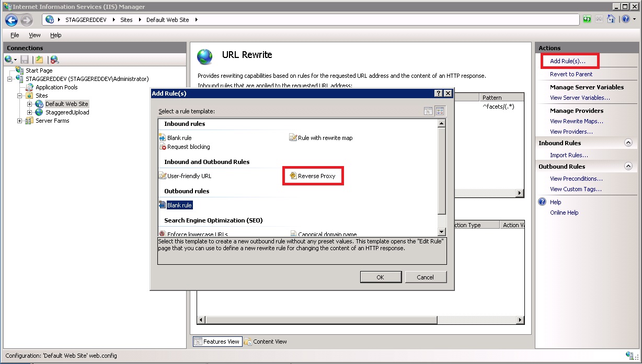Click the address bar breadcrumb Sites
642x364 pixels.
click(x=127, y=20)
